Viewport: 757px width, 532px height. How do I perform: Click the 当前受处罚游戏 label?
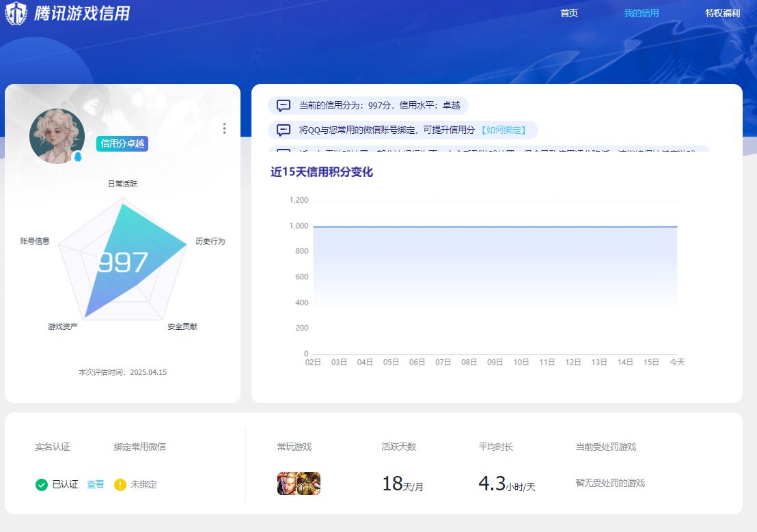click(606, 447)
